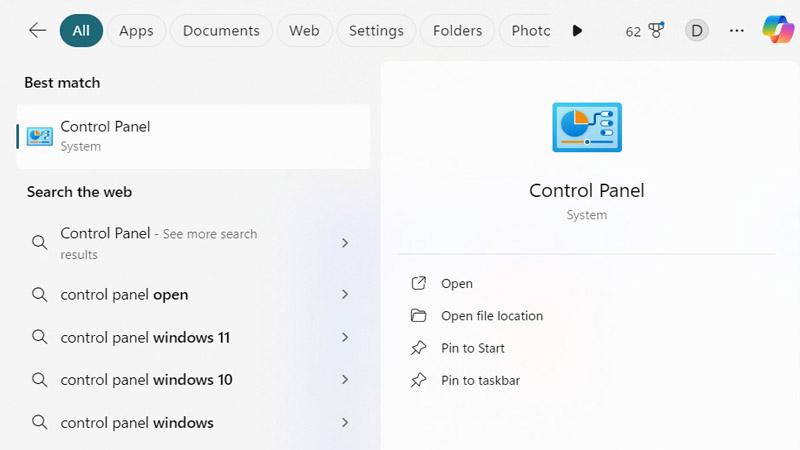
Task: Switch to the Web filter tab
Action: 304,31
